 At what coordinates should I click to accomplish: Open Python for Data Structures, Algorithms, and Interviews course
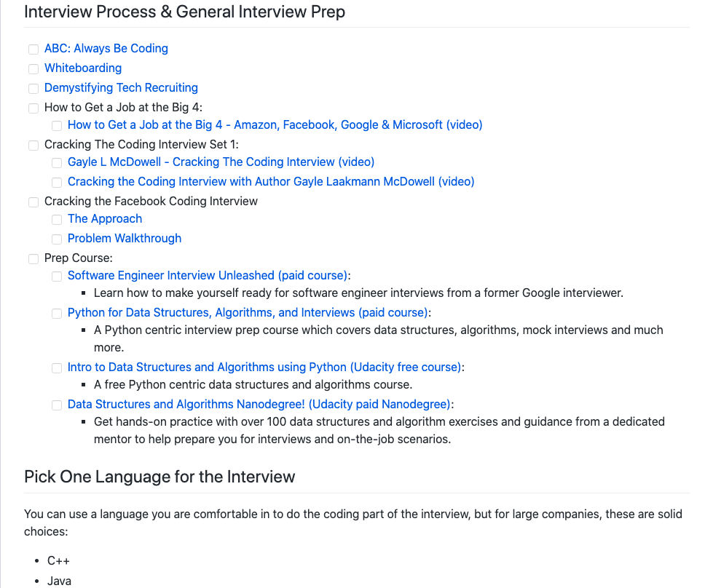point(247,313)
